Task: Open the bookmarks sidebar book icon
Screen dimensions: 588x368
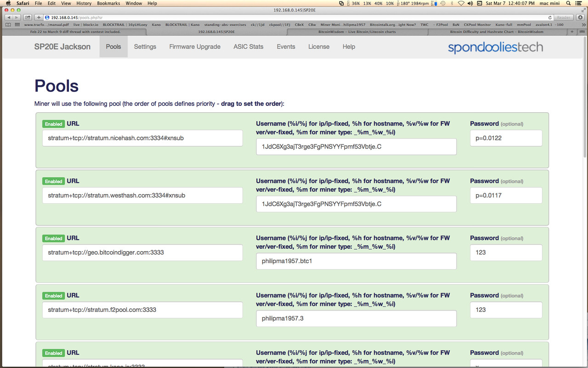Action: (9, 25)
